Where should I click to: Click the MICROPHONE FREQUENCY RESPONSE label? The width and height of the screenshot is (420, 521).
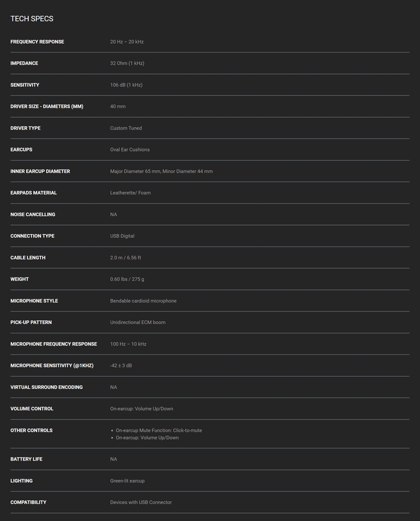(x=54, y=344)
